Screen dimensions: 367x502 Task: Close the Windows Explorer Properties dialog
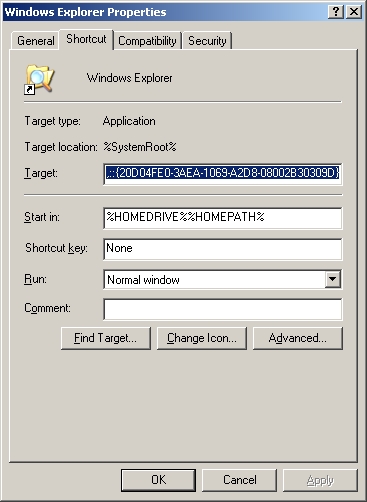click(x=354, y=12)
